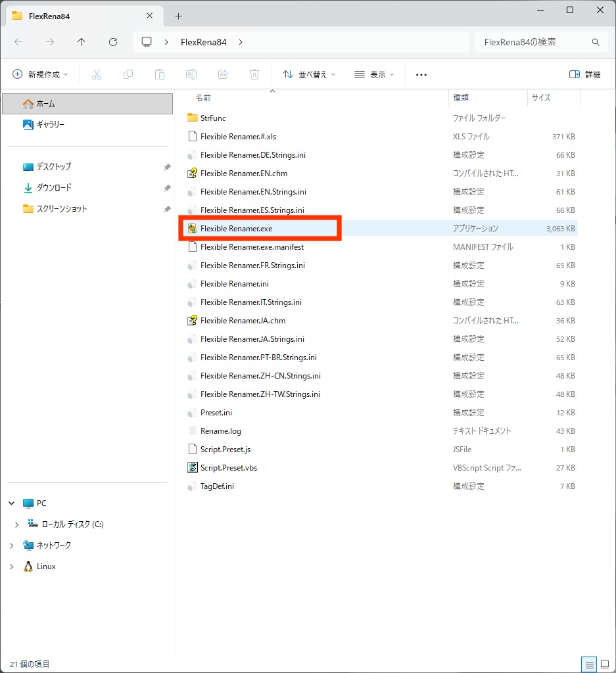Image resolution: width=616 pixels, height=673 pixels.
Task: Click the Refresh icon in the address bar
Action: tap(112, 41)
